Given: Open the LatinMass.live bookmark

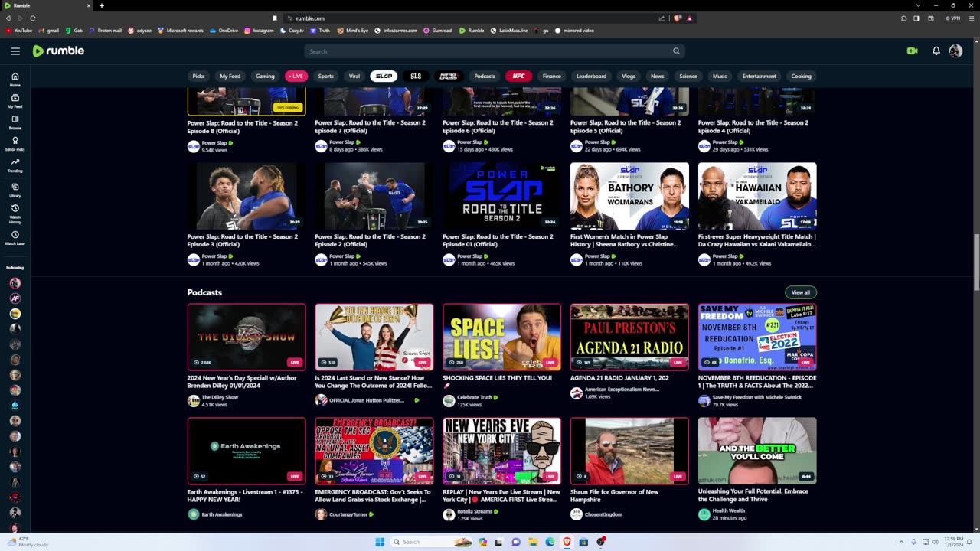Looking at the screenshot, I should click(509, 31).
